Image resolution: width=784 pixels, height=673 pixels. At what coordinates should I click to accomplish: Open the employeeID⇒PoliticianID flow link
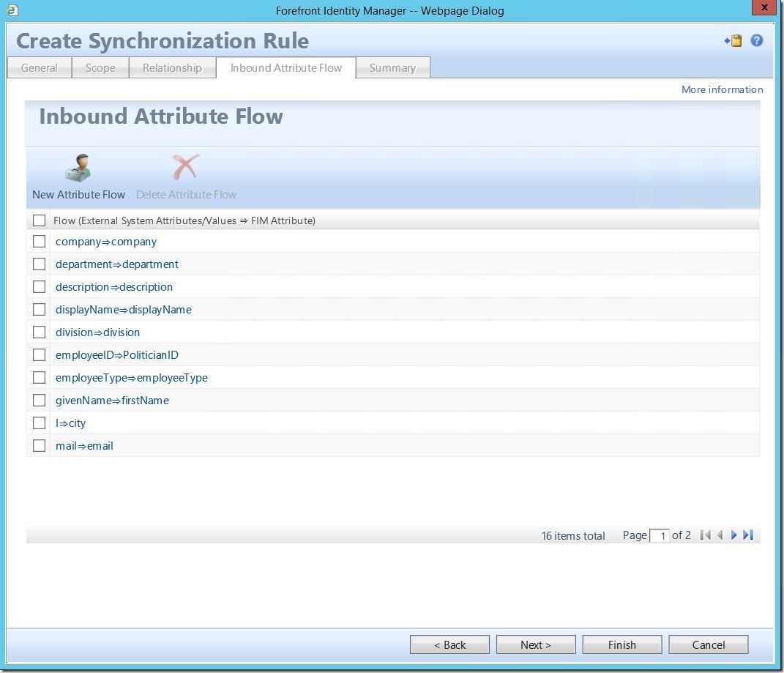117,355
